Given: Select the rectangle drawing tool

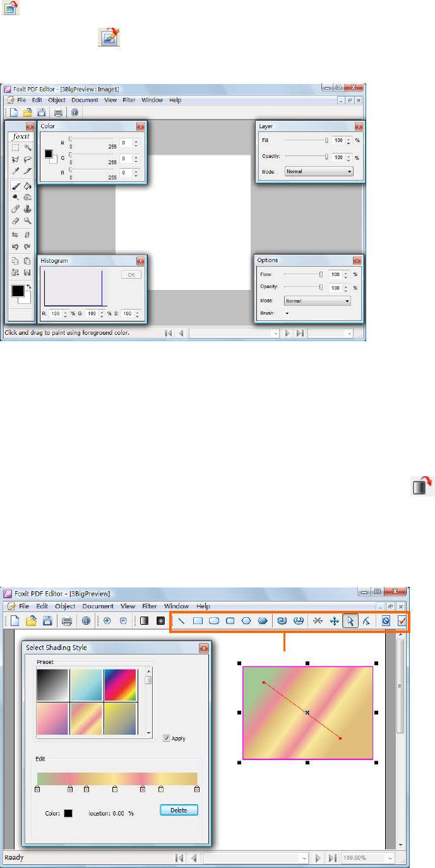Looking at the screenshot, I should pos(198,620).
